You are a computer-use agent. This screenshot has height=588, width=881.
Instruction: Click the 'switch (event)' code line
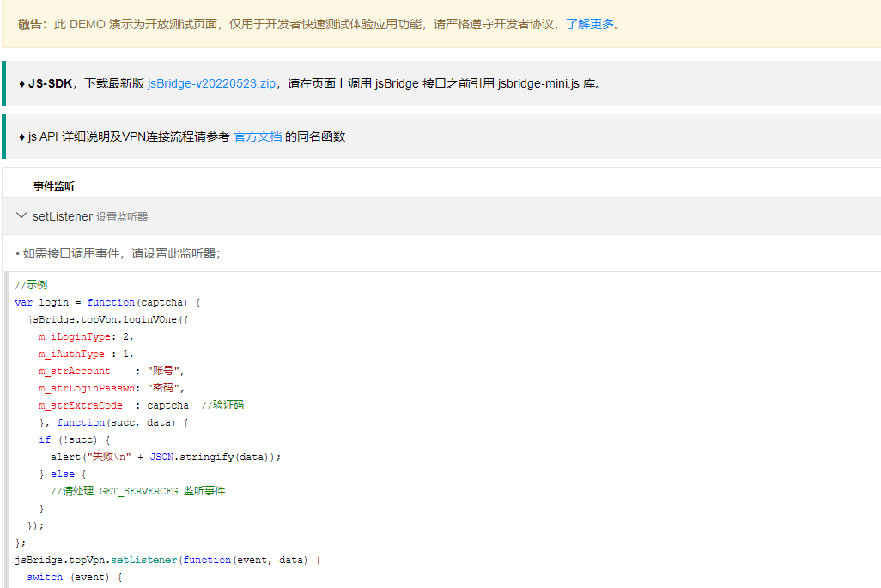pos(74,577)
